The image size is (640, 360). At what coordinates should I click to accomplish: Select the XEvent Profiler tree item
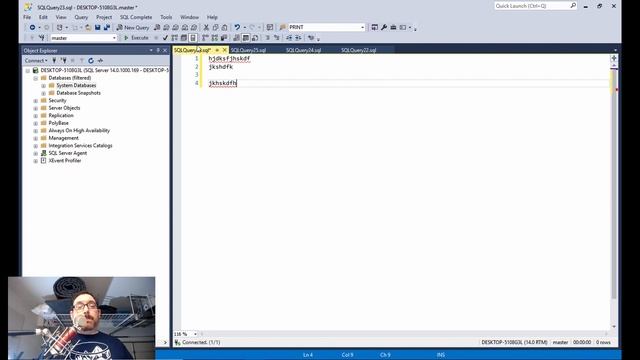click(x=65, y=161)
